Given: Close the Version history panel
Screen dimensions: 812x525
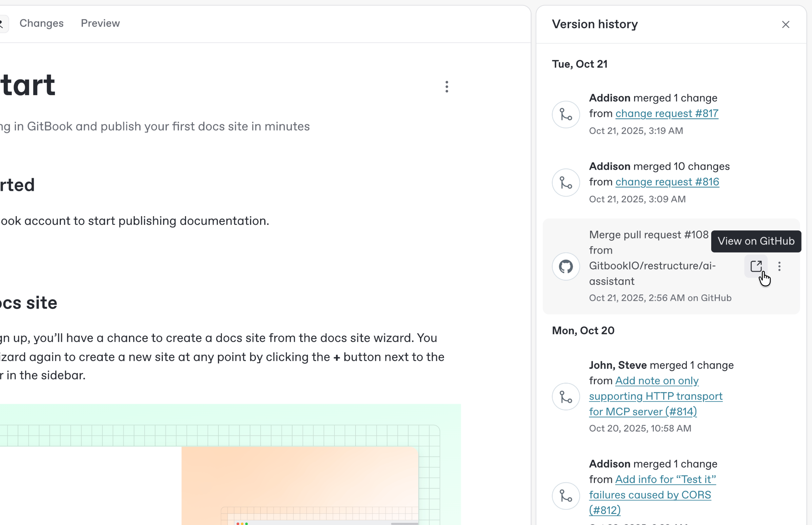Looking at the screenshot, I should (x=786, y=24).
